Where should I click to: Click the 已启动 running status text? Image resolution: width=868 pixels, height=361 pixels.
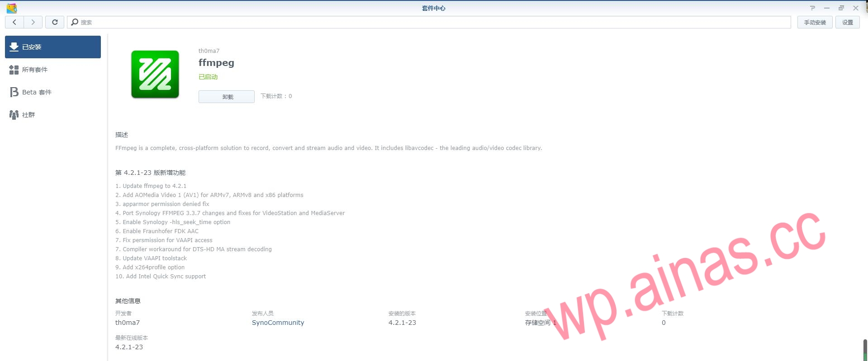coord(208,77)
